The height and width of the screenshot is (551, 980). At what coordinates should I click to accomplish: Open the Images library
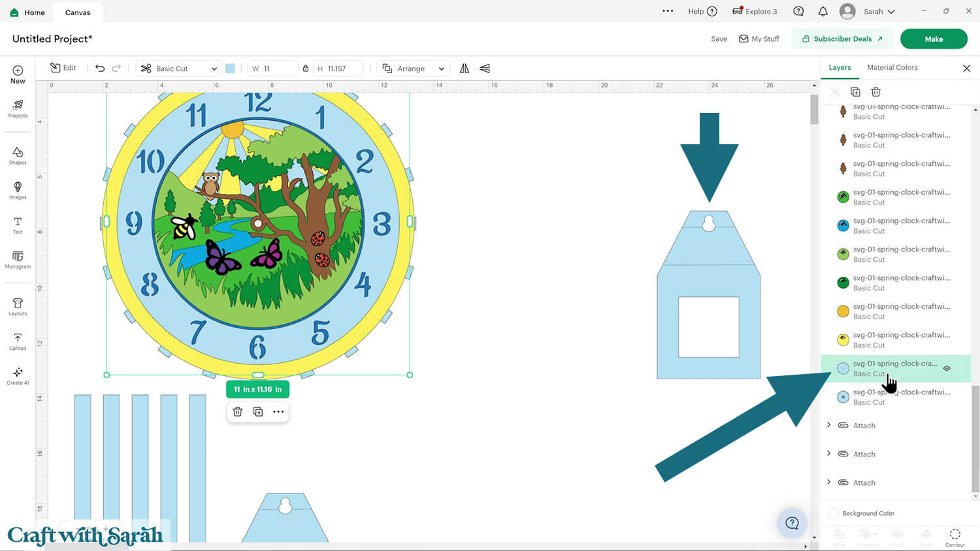tap(18, 190)
